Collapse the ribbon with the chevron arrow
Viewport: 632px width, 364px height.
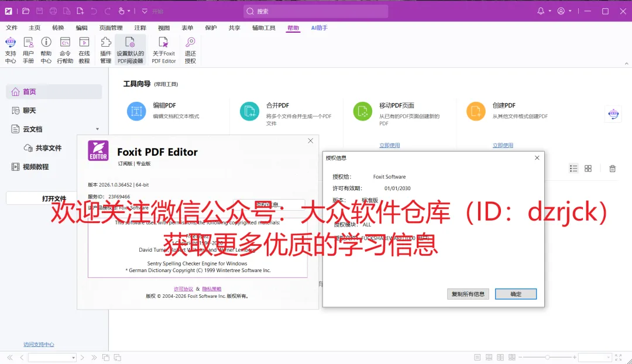pyautogui.click(x=626, y=64)
